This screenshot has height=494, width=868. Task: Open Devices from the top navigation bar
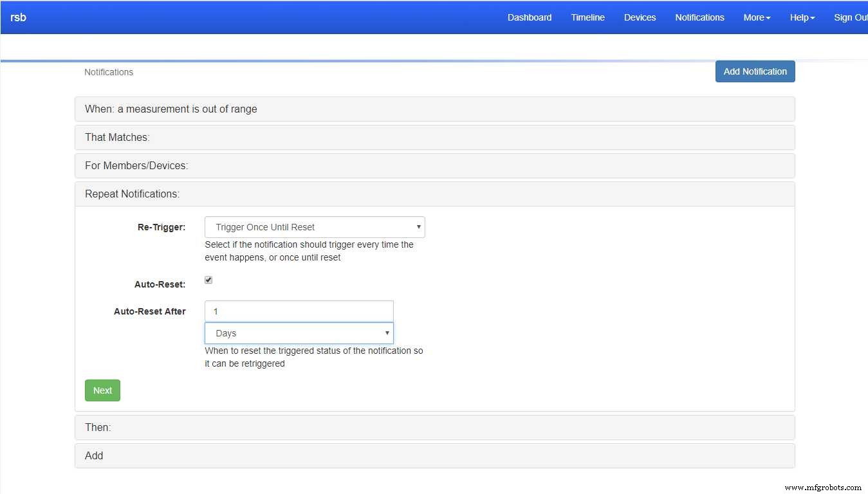click(640, 17)
